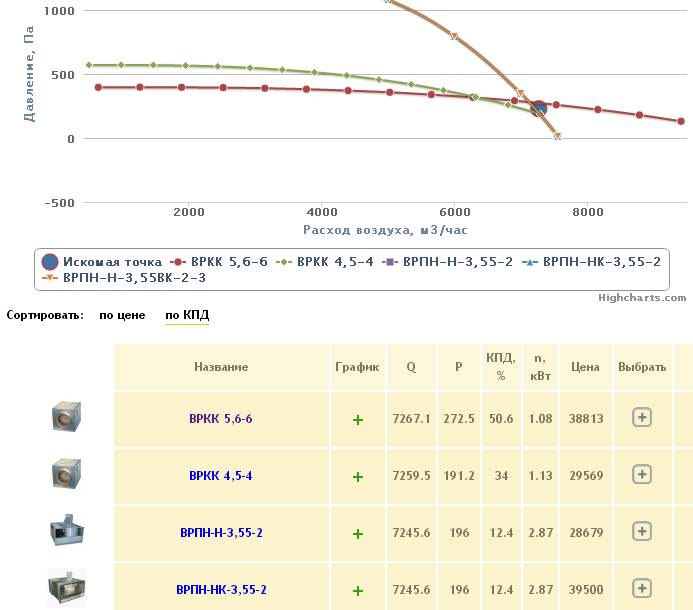
Task: Open the ВРПН-НК-3,55-2 product link
Action: tap(220, 590)
